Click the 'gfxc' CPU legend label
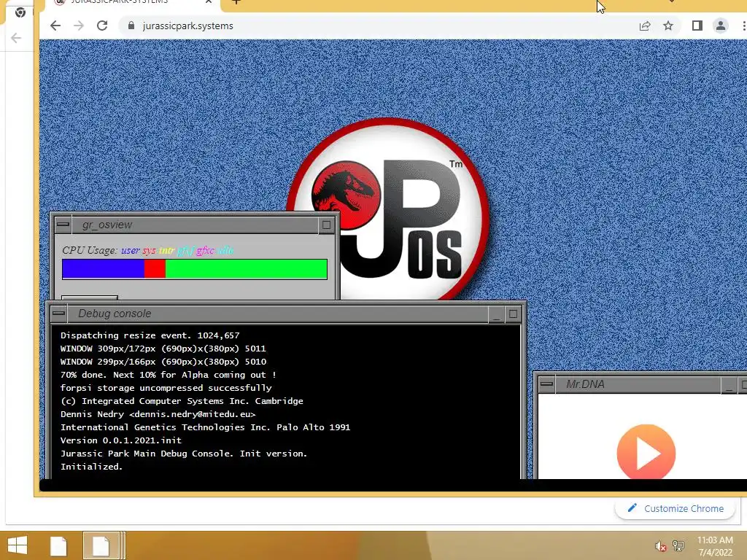The height and width of the screenshot is (560, 747). pyautogui.click(x=205, y=251)
